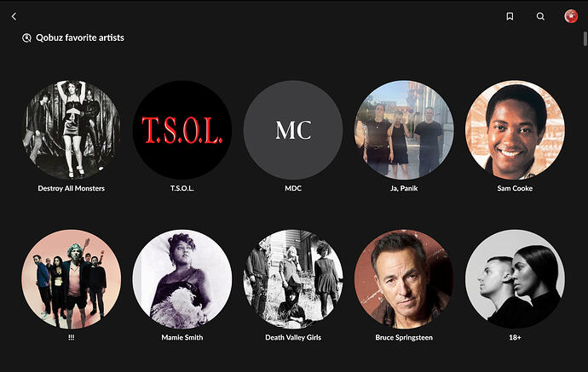
Task: Open the Ja, Panik artist photo
Action: pyautogui.click(x=404, y=130)
